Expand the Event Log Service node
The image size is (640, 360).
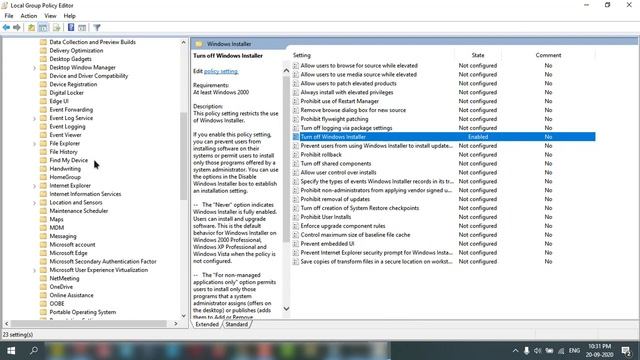point(34,118)
